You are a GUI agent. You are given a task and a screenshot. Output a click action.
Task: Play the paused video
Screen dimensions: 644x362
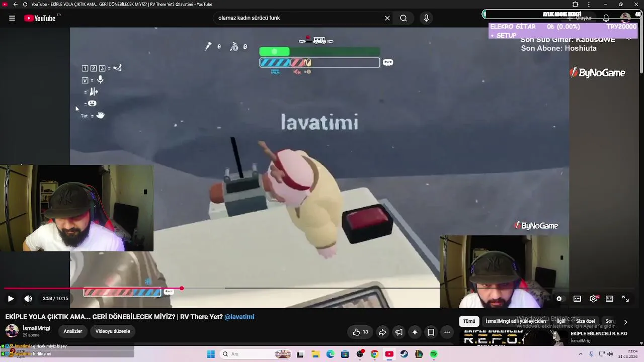coord(11,299)
